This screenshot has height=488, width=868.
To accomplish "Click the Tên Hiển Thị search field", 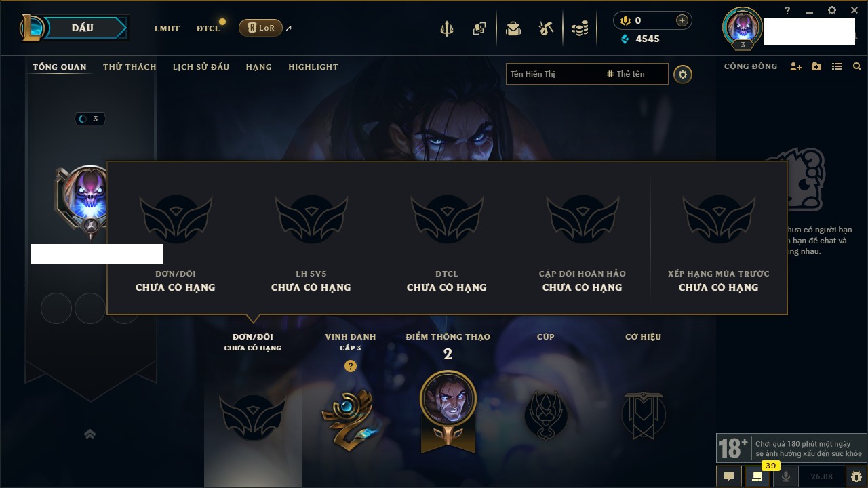I will click(554, 74).
